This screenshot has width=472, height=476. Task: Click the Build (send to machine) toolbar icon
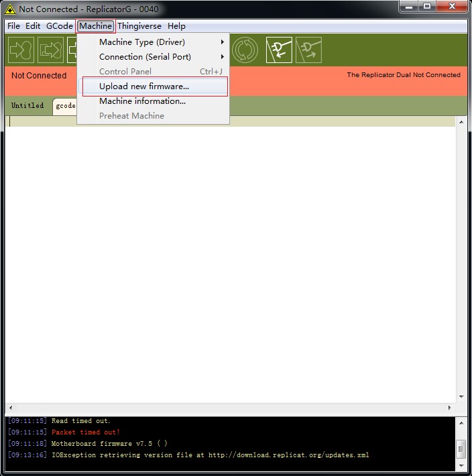coord(21,50)
